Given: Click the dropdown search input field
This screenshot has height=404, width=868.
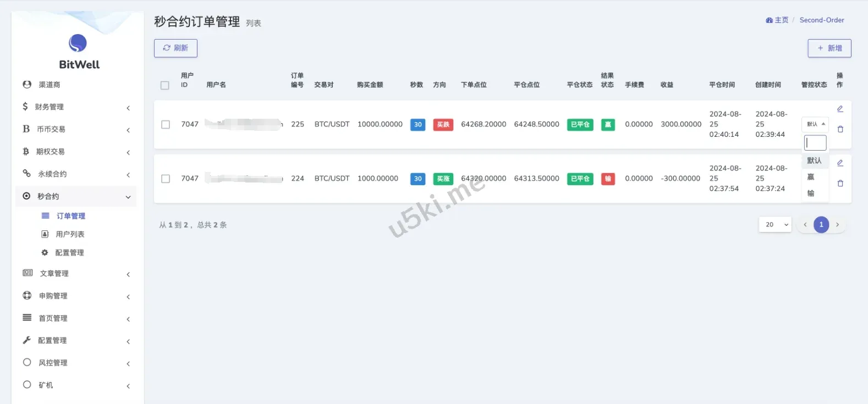Looking at the screenshot, I should 815,143.
